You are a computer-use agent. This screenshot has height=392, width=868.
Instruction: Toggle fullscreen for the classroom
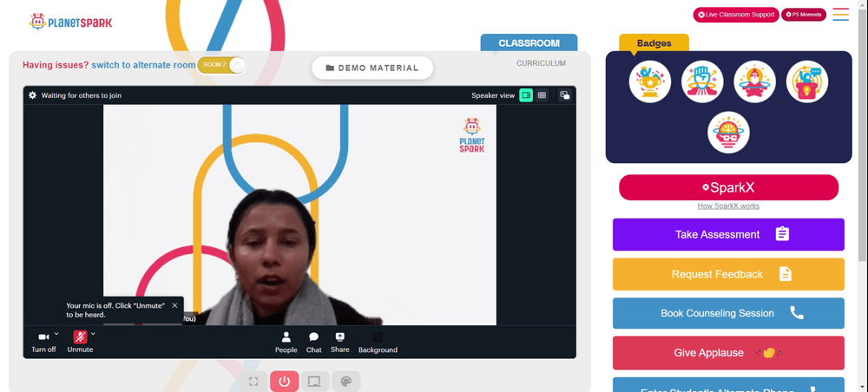pyautogui.click(x=253, y=382)
